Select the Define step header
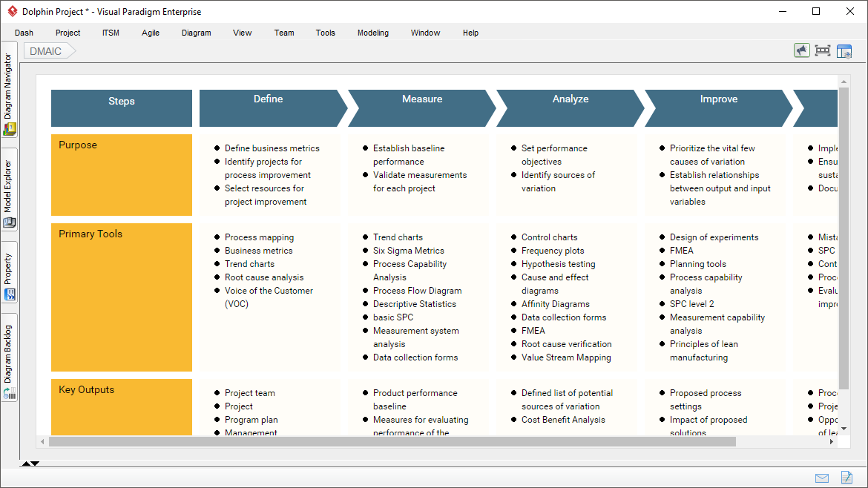868x488 pixels. click(274, 108)
